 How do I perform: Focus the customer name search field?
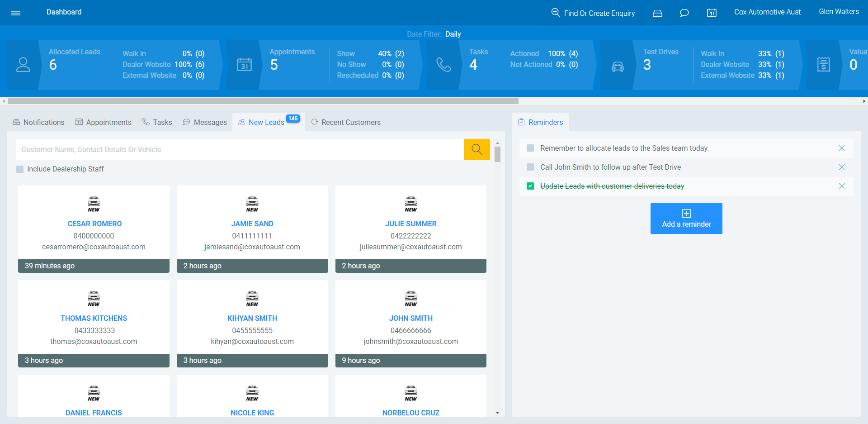(x=240, y=149)
